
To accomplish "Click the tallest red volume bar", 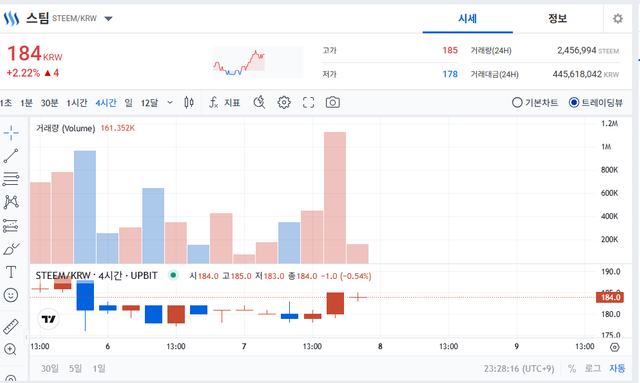I will pos(335,198).
